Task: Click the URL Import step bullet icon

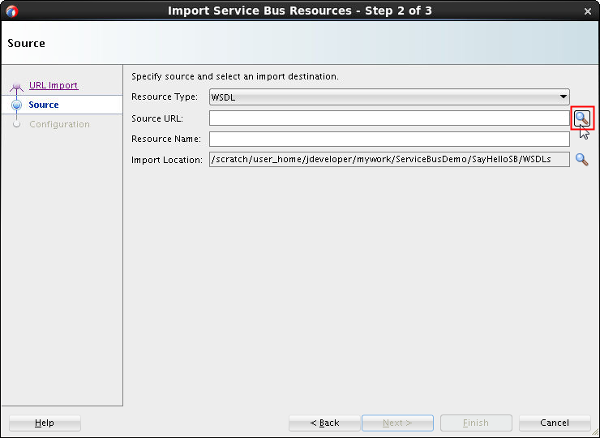Action: [16, 87]
